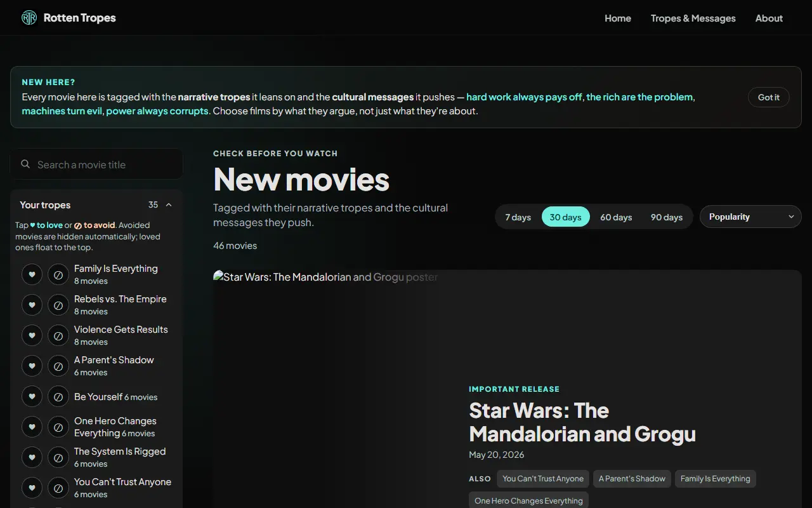The width and height of the screenshot is (812, 508).
Task: Click the 'May 20, 2026' release date
Action: point(497,455)
